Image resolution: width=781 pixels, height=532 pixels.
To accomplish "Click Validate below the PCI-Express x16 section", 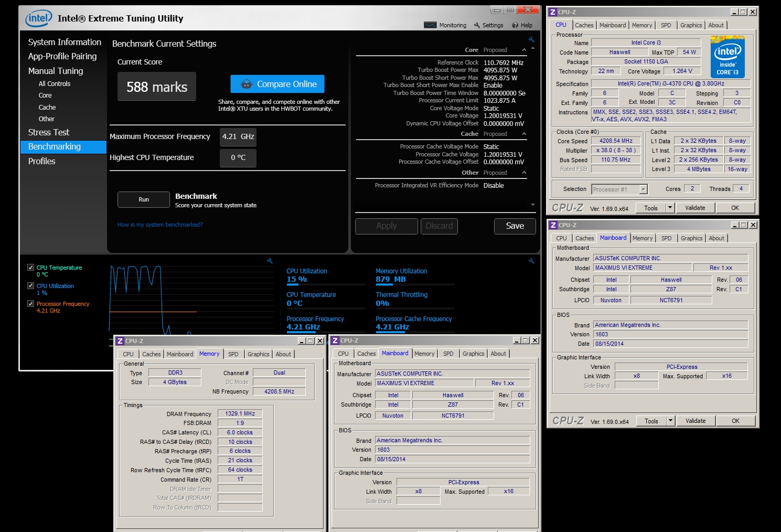I will [x=696, y=421].
